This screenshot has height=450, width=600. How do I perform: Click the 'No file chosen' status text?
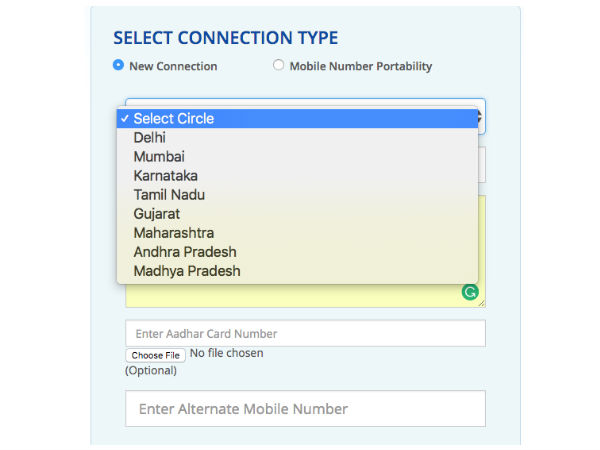click(x=226, y=353)
